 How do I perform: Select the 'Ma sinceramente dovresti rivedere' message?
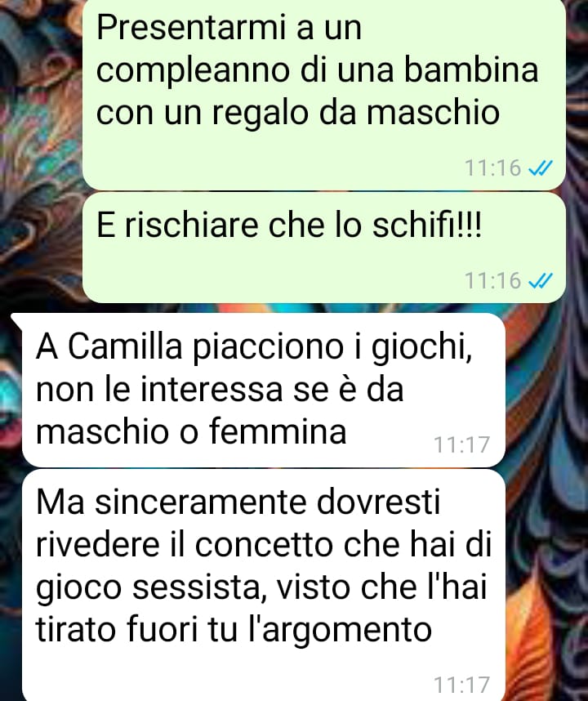tap(264, 586)
